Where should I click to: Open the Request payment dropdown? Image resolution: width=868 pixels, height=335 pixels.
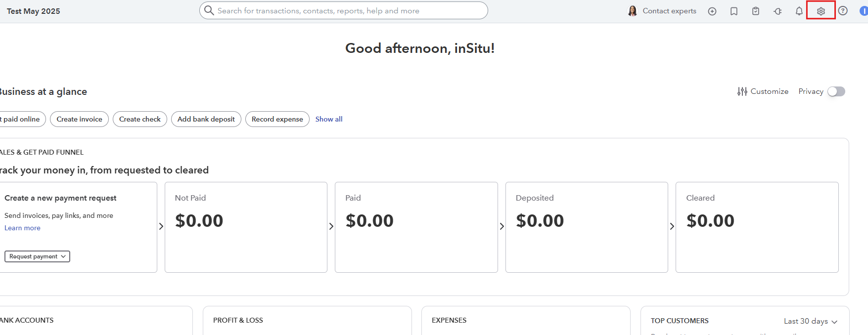click(x=38, y=256)
